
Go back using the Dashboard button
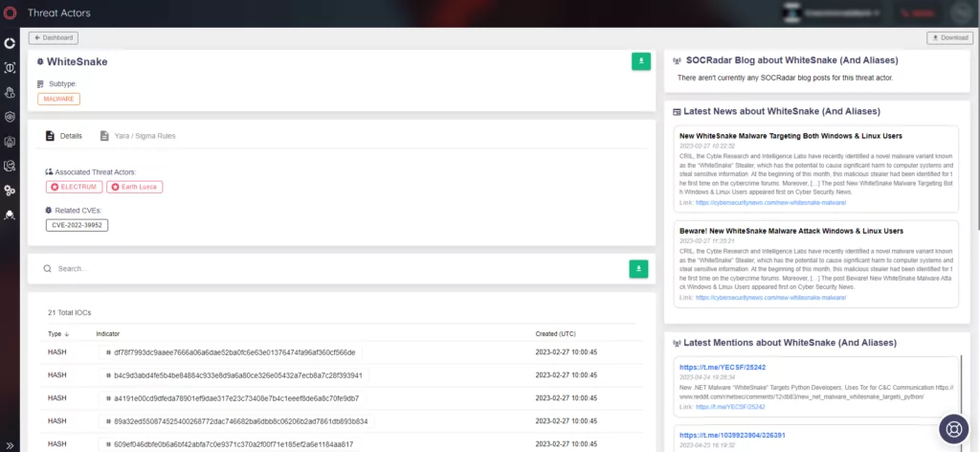[54, 38]
